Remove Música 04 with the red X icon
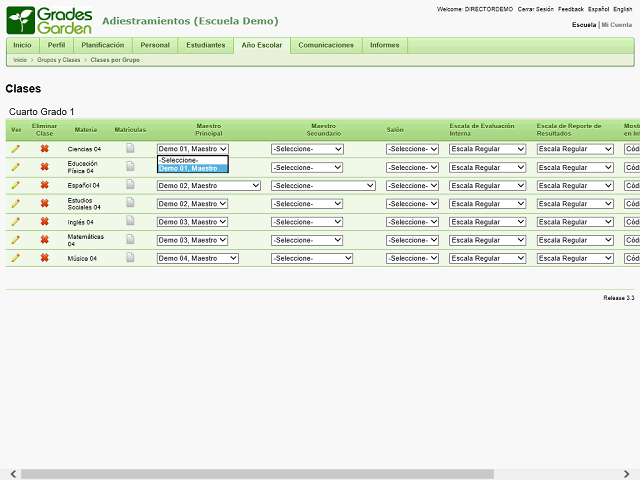 44,258
